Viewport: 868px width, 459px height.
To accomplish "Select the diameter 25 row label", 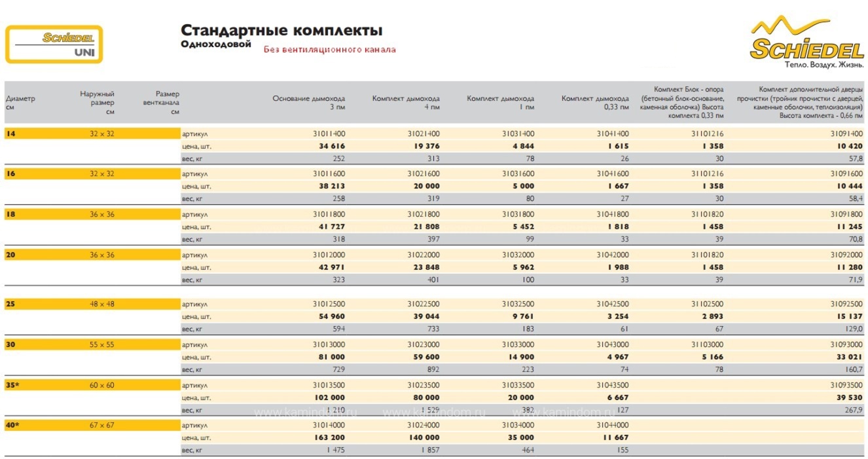I will (10, 304).
